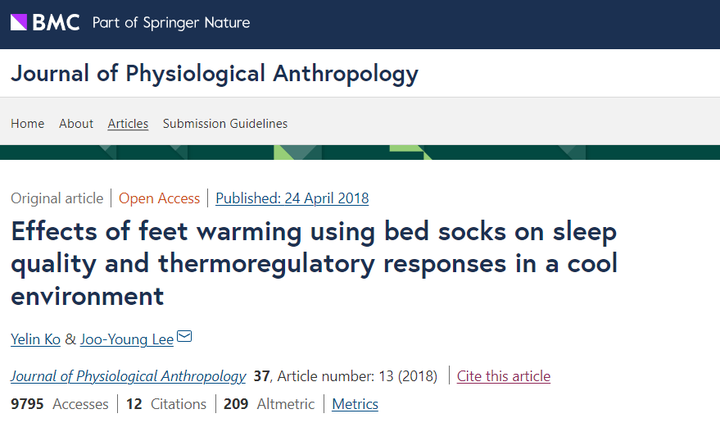This screenshot has height=441, width=720.
Task: Go to the Articles tab
Action: coord(128,124)
